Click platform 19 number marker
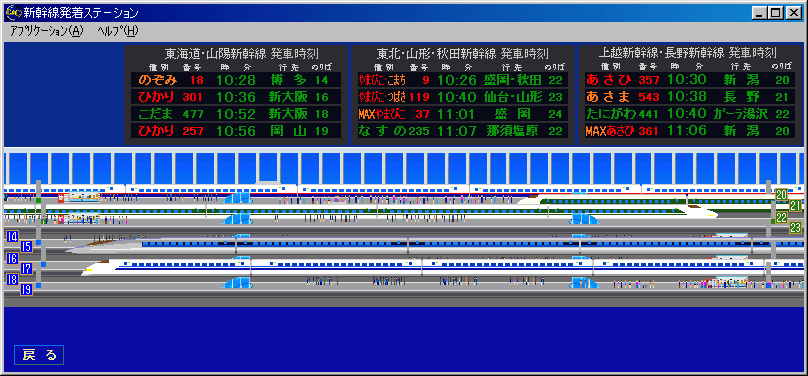Screen dimensions: 808x376 click(26, 290)
